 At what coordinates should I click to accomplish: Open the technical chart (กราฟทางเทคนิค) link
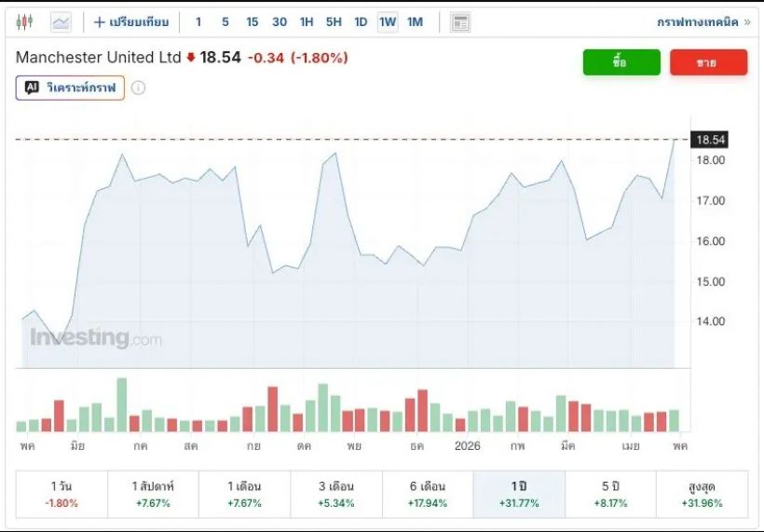click(x=703, y=22)
